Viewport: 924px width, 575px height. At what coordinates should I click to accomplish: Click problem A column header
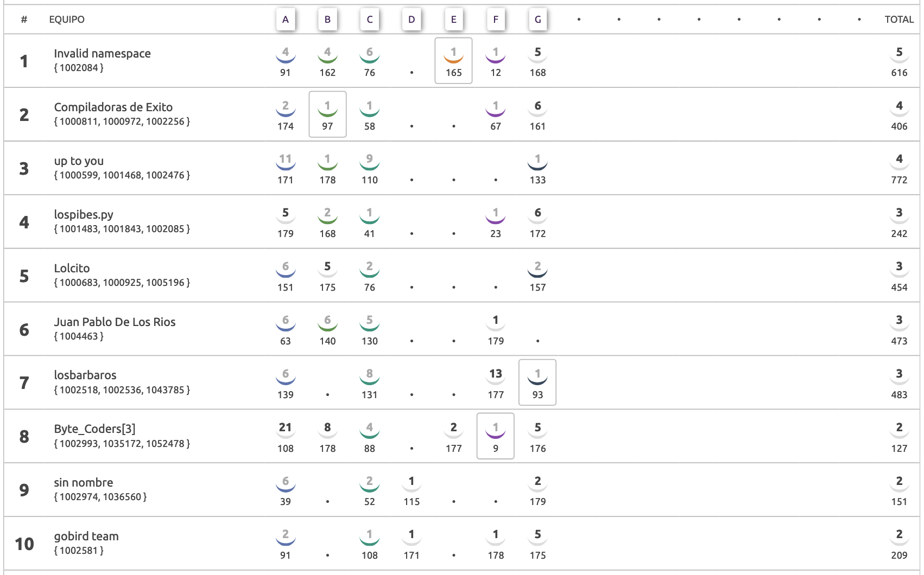click(x=286, y=20)
